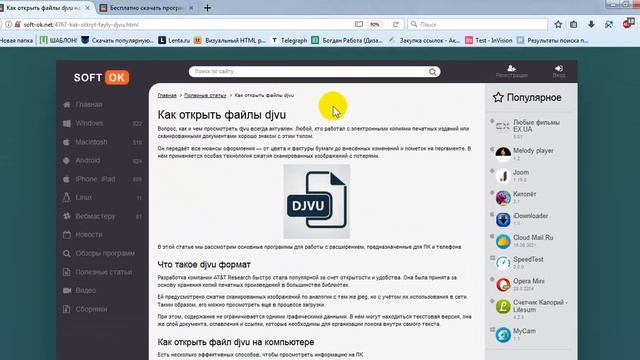Click the iDownloader app icon

click(503, 220)
